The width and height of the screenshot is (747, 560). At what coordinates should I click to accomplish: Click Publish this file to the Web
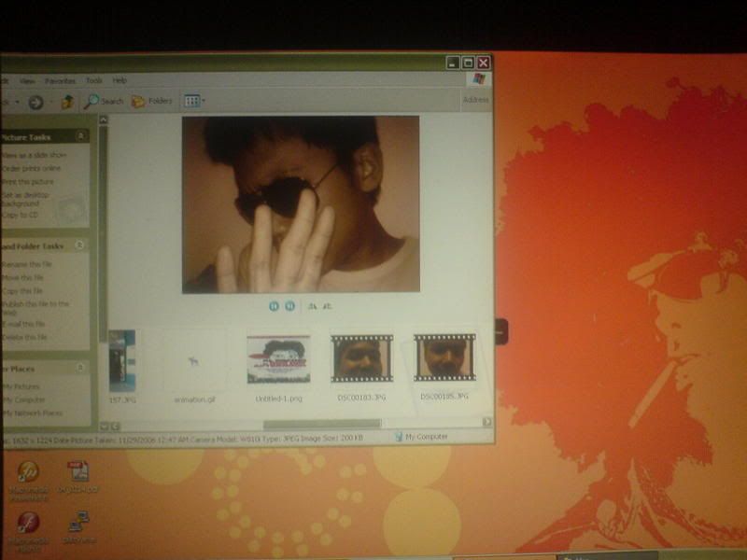coord(35,308)
